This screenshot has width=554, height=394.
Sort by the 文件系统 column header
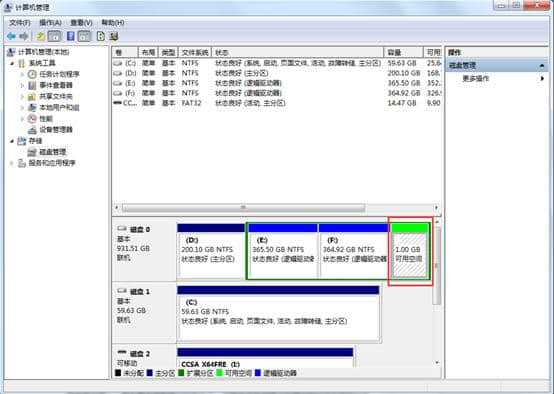195,53
